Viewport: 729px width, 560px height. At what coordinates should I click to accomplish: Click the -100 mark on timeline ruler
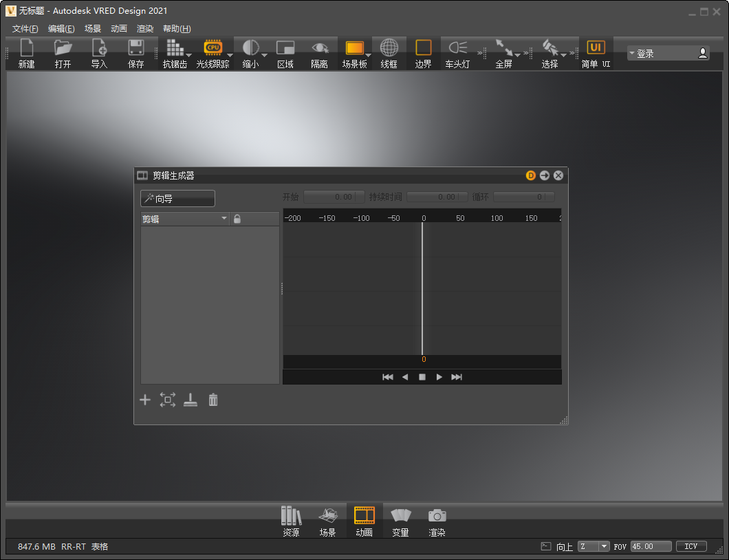(361, 218)
